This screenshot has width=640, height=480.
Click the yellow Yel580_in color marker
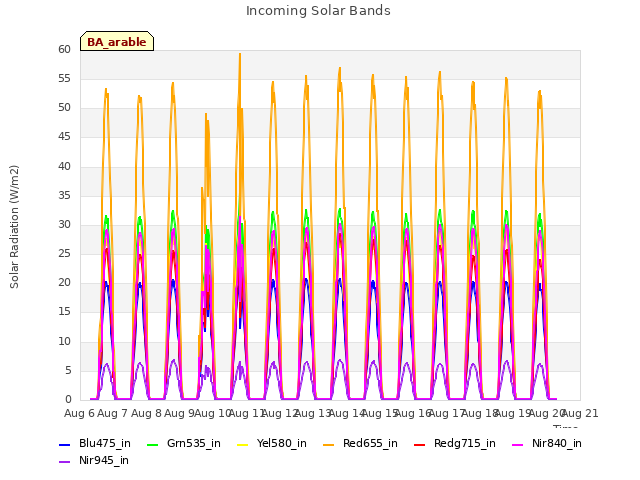242,444
